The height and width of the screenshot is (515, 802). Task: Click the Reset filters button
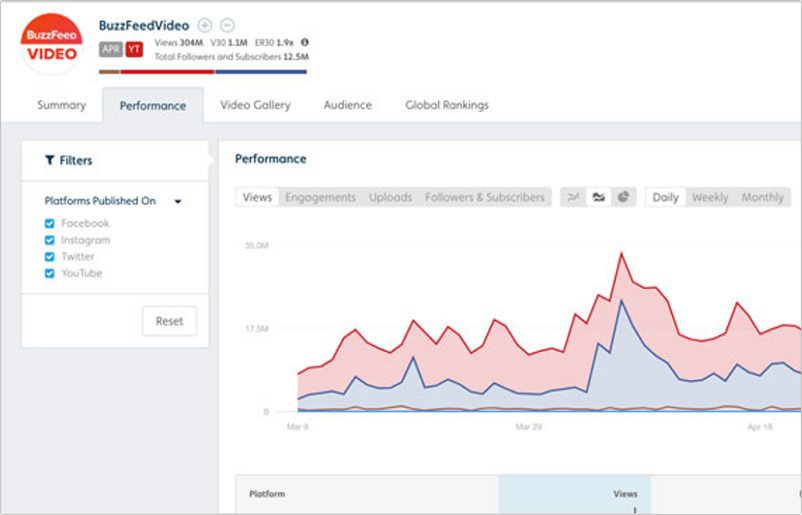pyautogui.click(x=169, y=321)
